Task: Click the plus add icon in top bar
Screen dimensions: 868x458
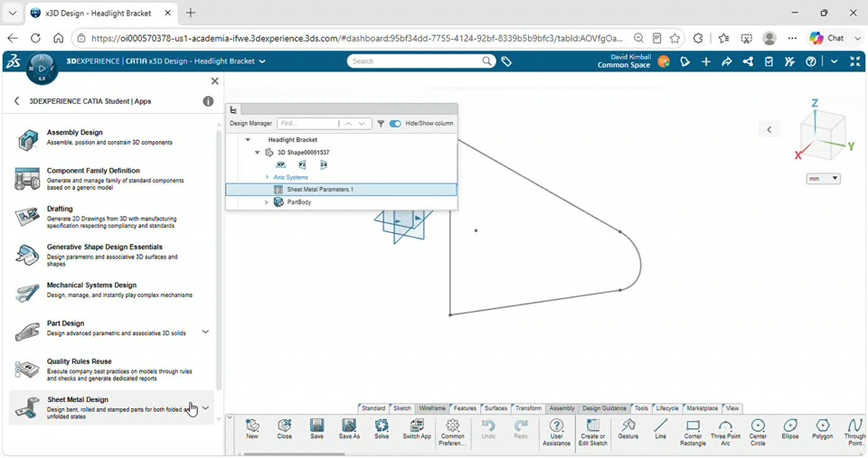Action: (706, 61)
